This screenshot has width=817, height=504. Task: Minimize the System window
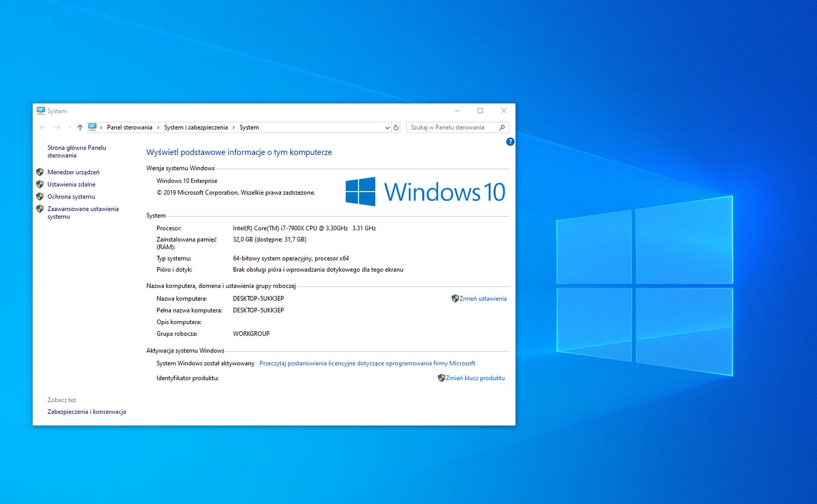457,111
